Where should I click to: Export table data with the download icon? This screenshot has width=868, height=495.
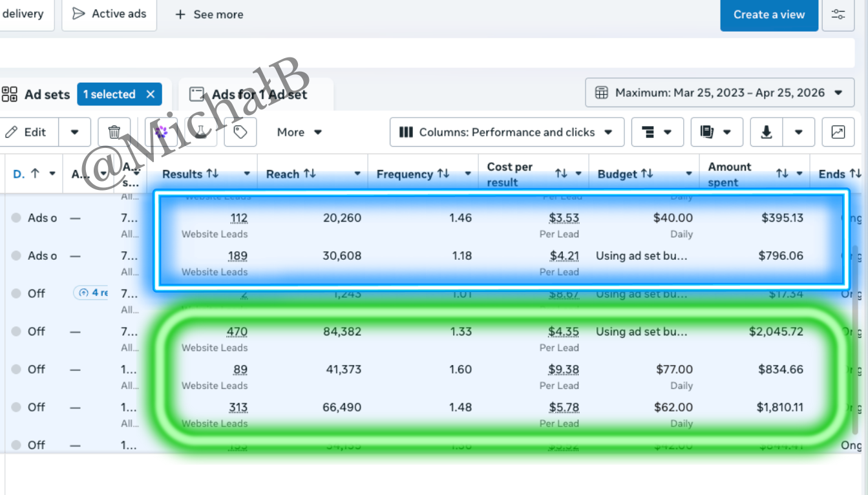coord(767,132)
